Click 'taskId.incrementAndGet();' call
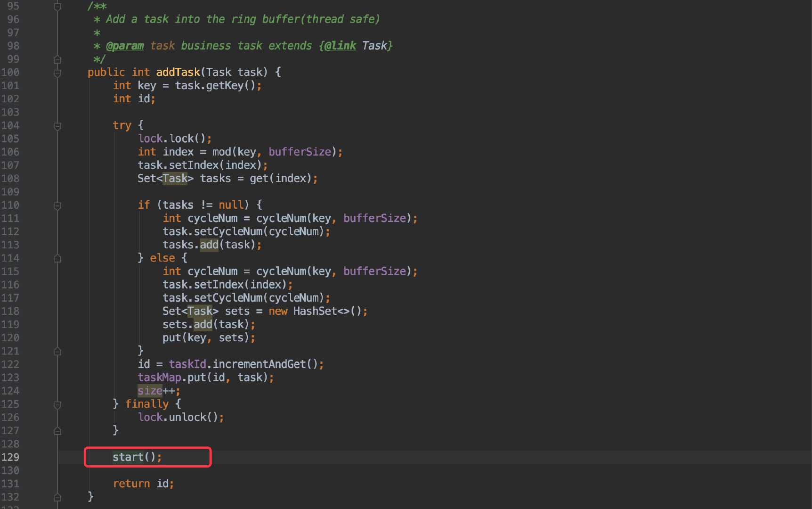Image resolution: width=812 pixels, height=509 pixels. [x=246, y=364]
